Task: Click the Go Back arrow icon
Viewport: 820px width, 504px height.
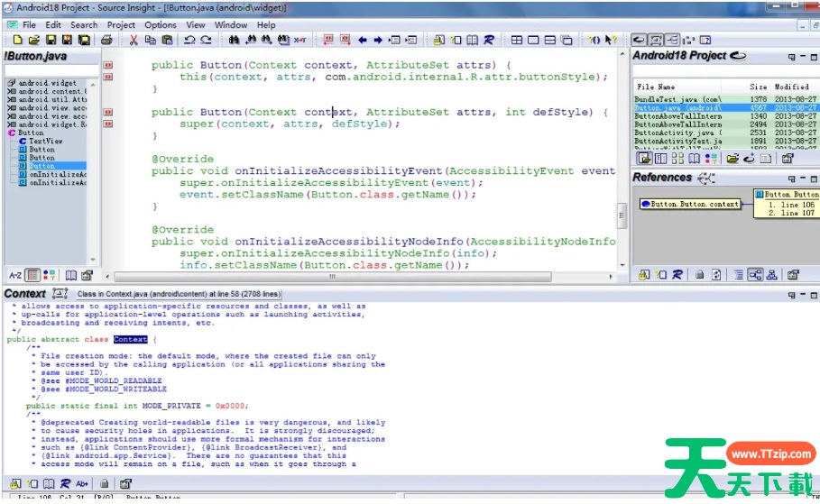Action: click(x=363, y=41)
